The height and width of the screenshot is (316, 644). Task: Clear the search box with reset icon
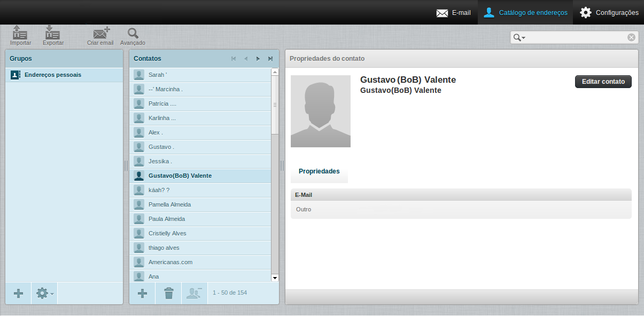click(631, 37)
